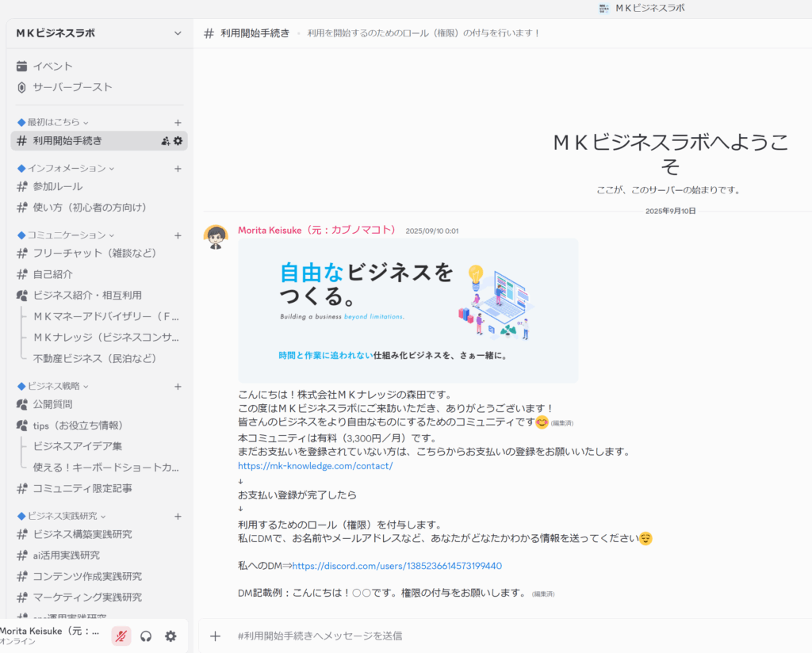Click the plus attachment icon in message box
This screenshot has height=653, width=812.
(215, 636)
